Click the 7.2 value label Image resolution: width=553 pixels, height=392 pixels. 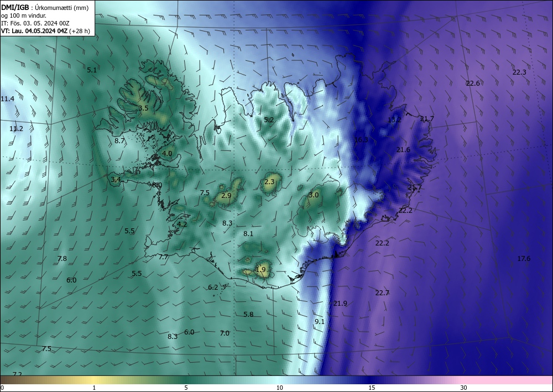tap(17, 374)
